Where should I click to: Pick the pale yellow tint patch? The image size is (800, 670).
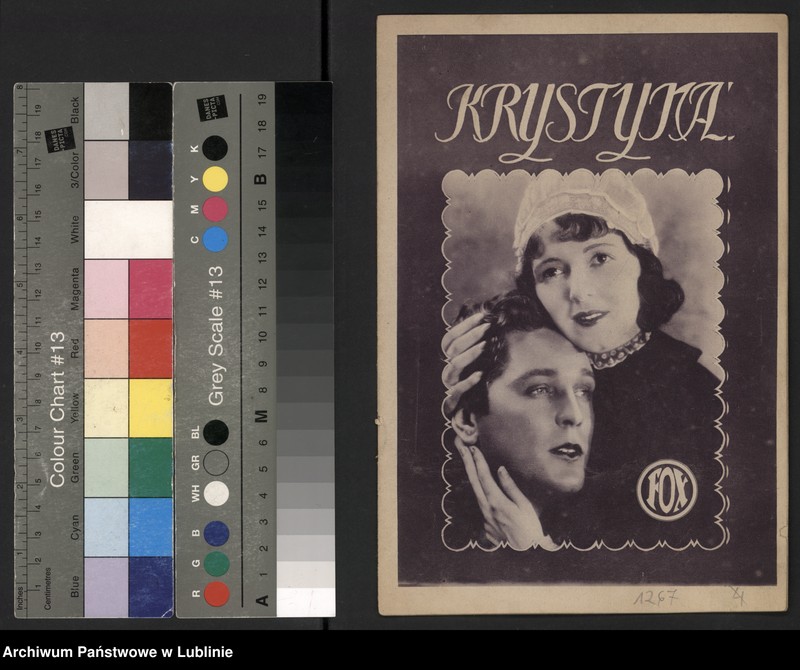(x=106, y=408)
